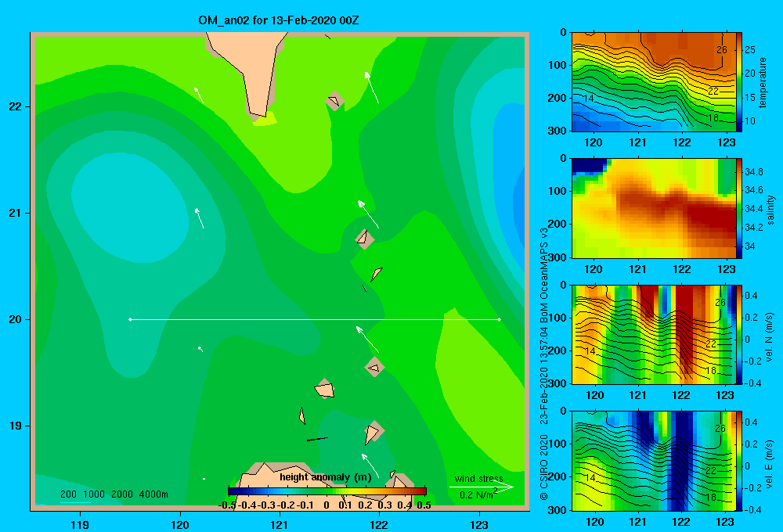
Task: Click latitude label 19 on main map
Action: click(x=15, y=426)
